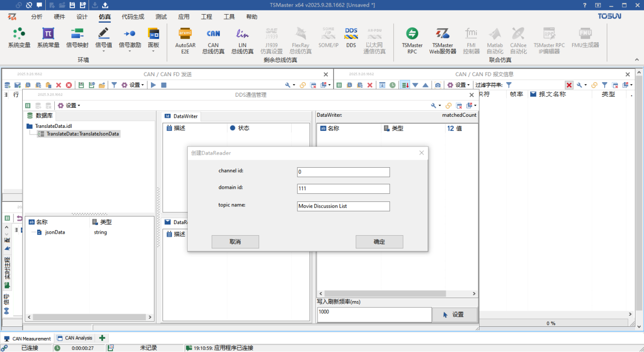Click the topic name input field
Image resolution: width=644 pixels, height=352 pixels.
[343, 206]
